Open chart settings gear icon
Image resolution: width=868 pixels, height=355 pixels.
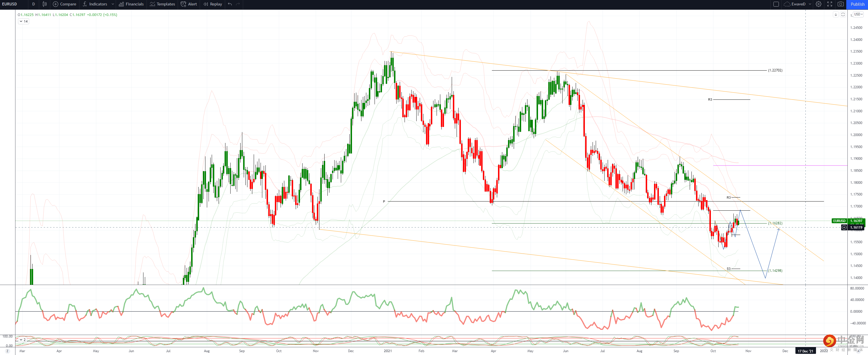(x=819, y=4)
